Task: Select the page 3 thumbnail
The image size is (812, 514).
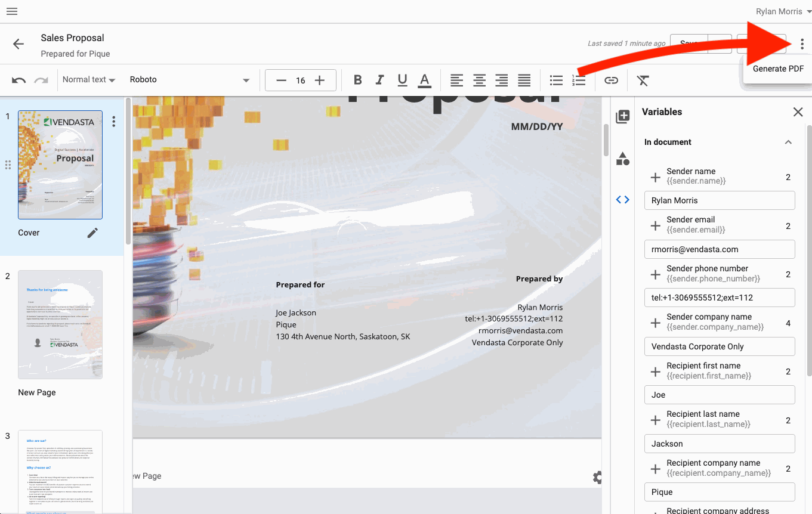Action: point(60,472)
